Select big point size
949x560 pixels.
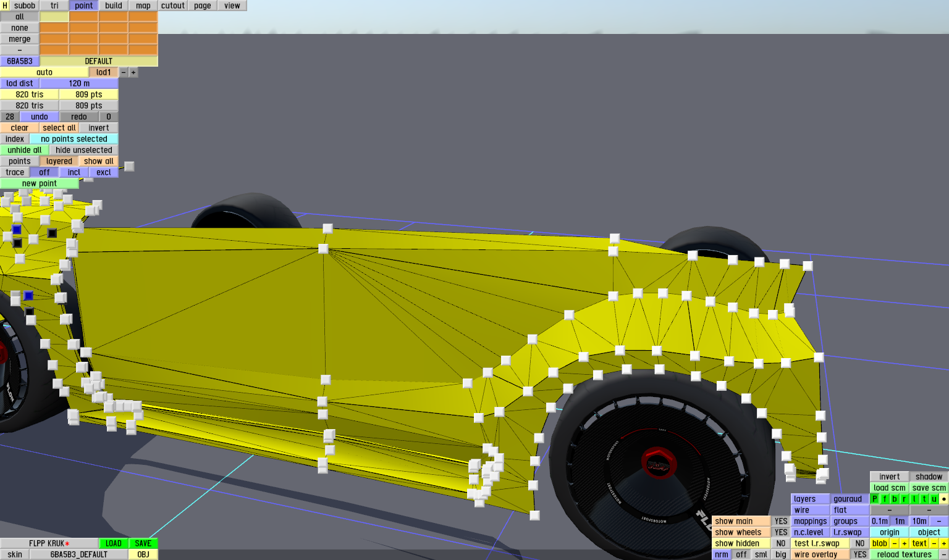(x=781, y=554)
